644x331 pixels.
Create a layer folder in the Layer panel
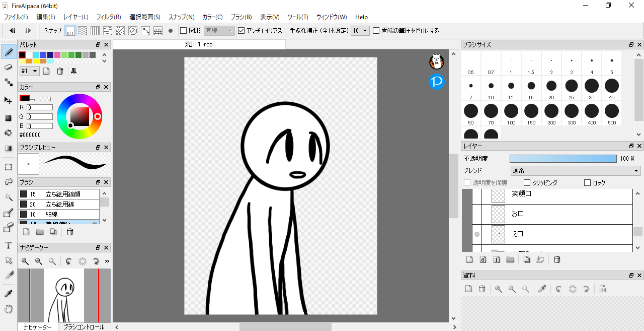pos(510,259)
